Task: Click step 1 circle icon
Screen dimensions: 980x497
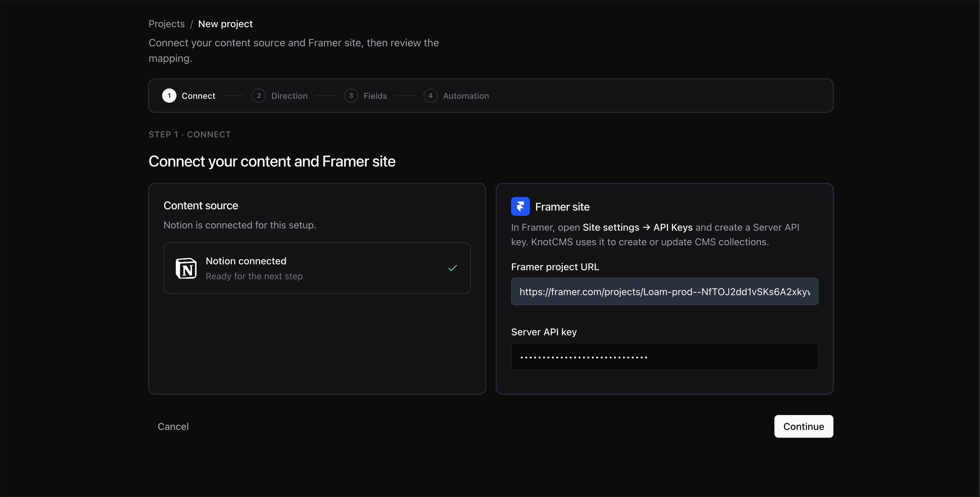Action: click(169, 96)
